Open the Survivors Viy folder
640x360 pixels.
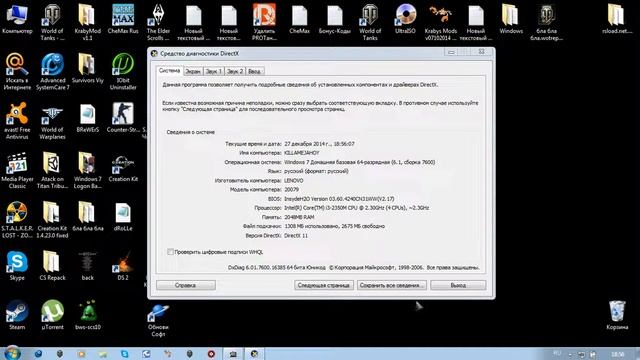[x=87, y=68]
